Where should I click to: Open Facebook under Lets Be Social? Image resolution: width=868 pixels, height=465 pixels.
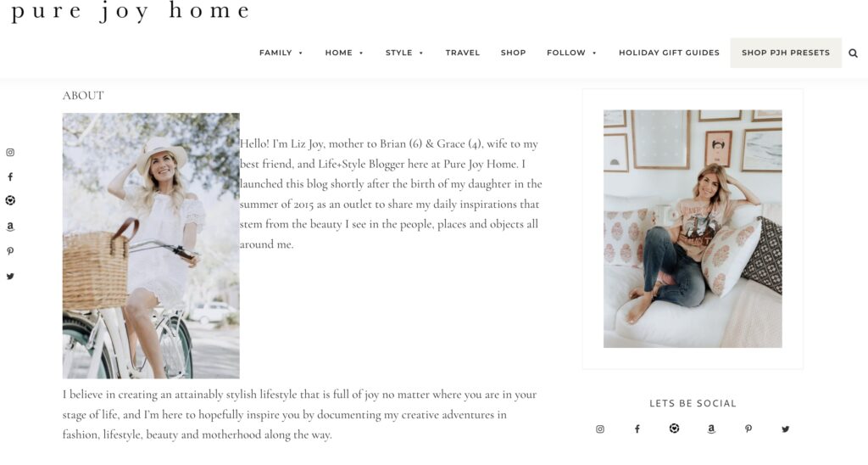[637, 429]
